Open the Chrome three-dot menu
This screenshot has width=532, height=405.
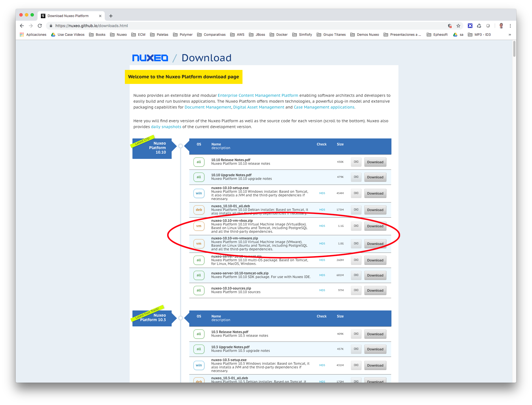coord(510,25)
